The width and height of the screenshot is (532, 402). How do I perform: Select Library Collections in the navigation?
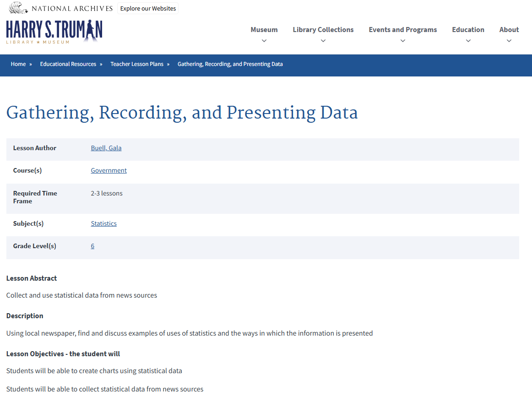pyautogui.click(x=323, y=29)
